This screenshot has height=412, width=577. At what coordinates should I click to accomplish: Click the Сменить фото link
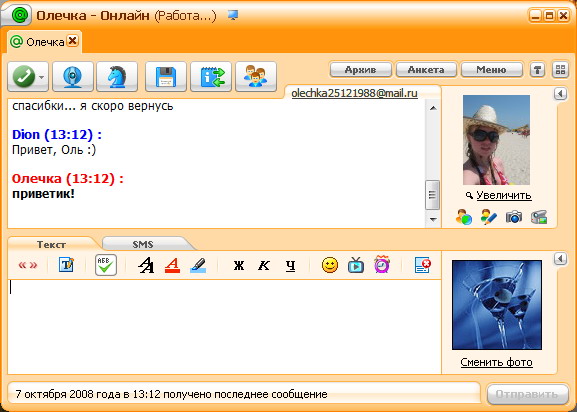[496, 362]
